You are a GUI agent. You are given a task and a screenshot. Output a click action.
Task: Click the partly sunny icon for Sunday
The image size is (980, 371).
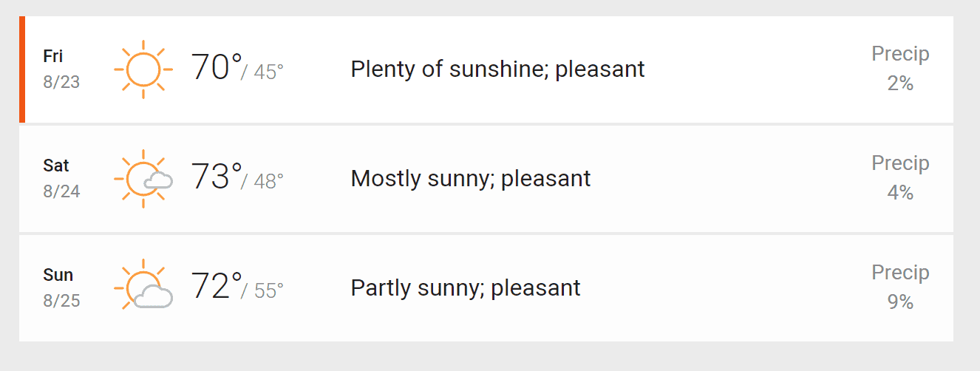(x=143, y=288)
